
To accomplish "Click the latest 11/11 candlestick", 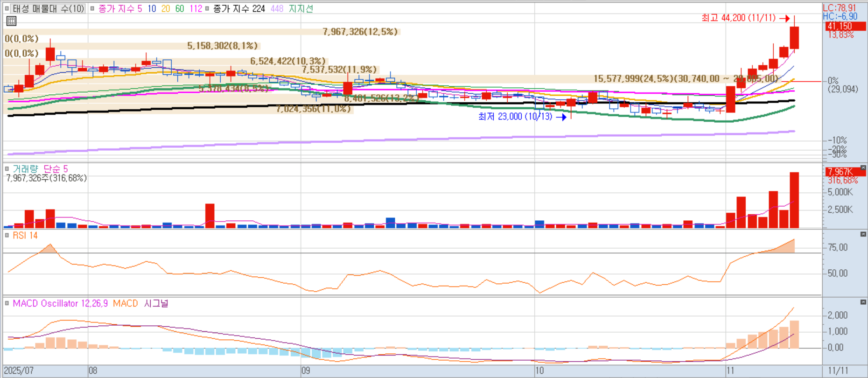I will click(x=794, y=37).
